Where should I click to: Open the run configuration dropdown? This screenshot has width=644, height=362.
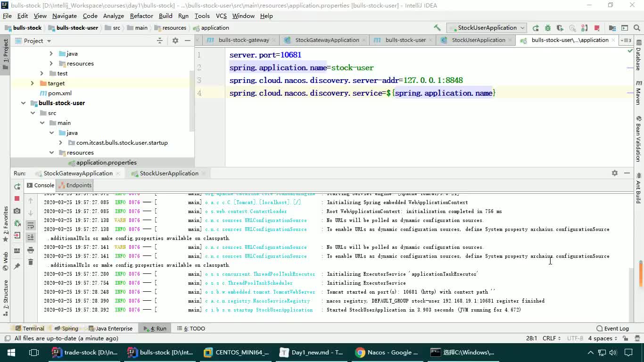pyautogui.click(x=487, y=28)
